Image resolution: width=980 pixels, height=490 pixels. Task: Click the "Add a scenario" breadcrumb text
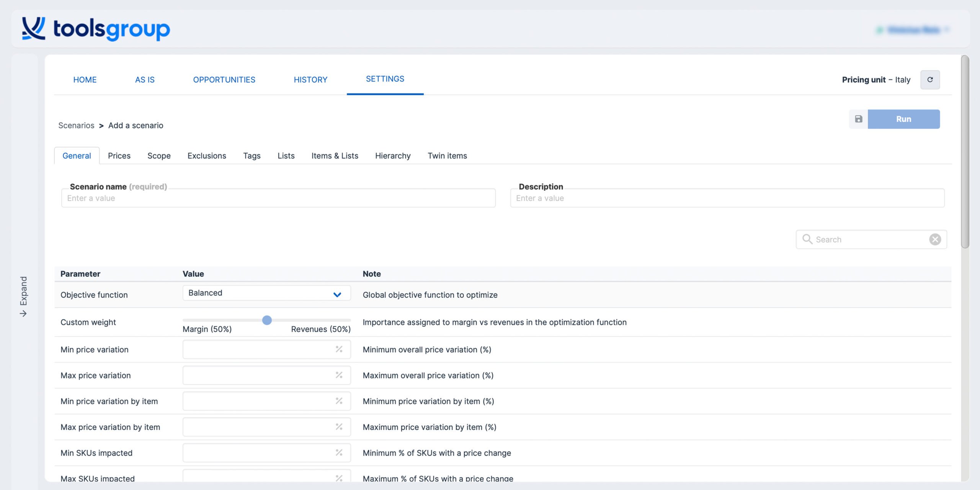coord(136,125)
